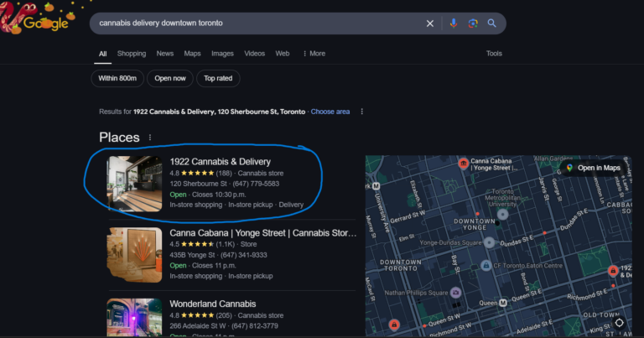Select the Nathan Phillips Square map marker
Image resolution: width=644 pixels, height=338 pixels.
455,293
